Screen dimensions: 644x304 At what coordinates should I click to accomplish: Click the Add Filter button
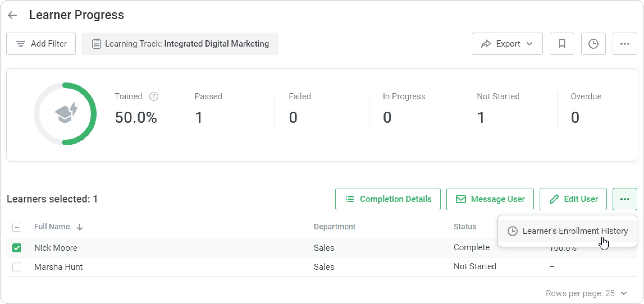pyautogui.click(x=41, y=44)
